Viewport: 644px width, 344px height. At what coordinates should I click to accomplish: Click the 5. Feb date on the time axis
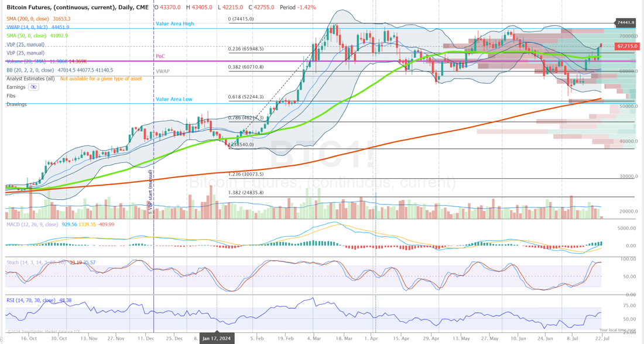(257, 339)
